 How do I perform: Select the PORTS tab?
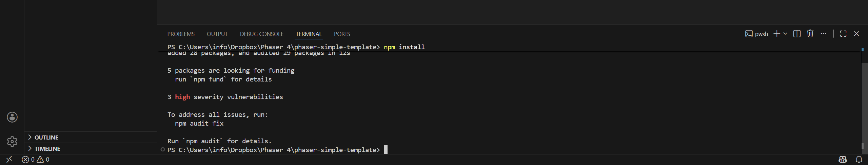click(342, 34)
